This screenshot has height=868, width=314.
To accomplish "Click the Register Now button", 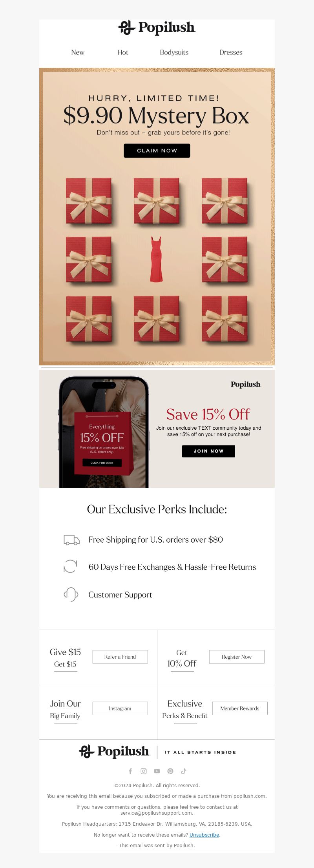I will (x=237, y=657).
